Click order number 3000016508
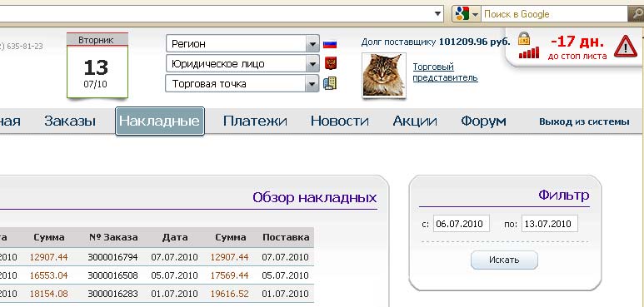The image size is (644, 307). pos(112,275)
